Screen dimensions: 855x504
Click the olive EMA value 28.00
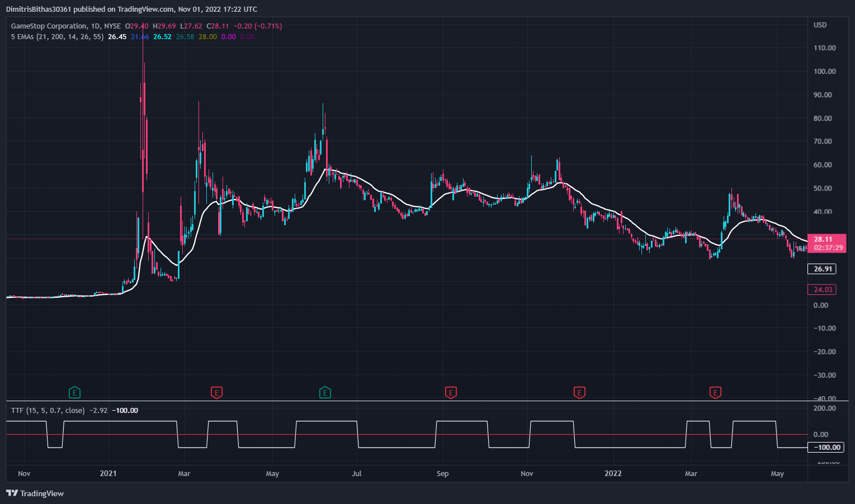207,37
